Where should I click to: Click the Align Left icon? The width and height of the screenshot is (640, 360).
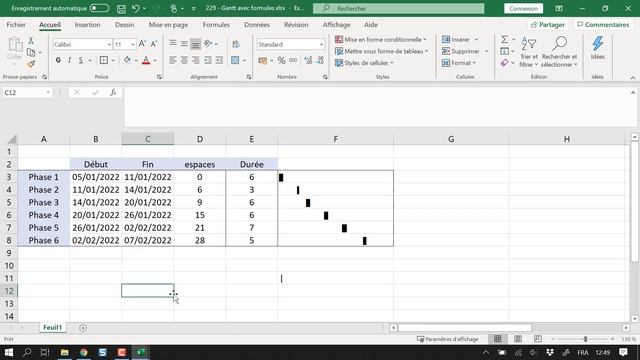pyautogui.click(x=173, y=60)
